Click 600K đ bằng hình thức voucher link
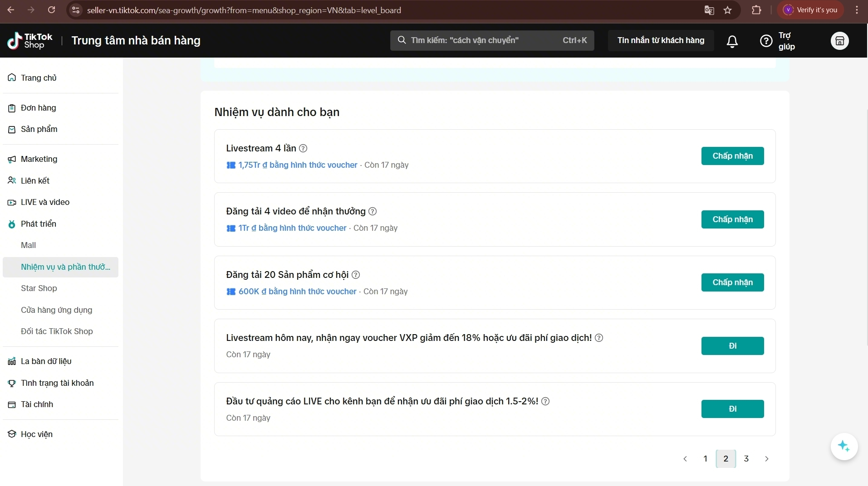The width and height of the screenshot is (868, 486). (297, 292)
